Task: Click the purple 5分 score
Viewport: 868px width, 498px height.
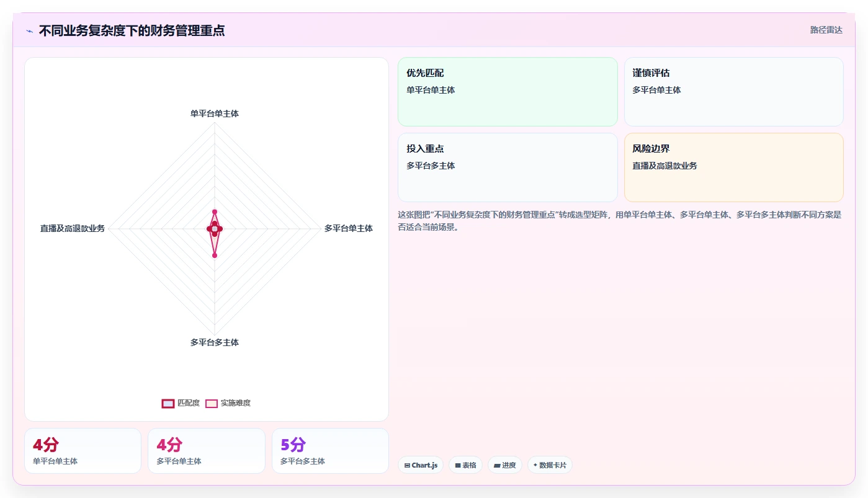Action: click(x=293, y=445)
